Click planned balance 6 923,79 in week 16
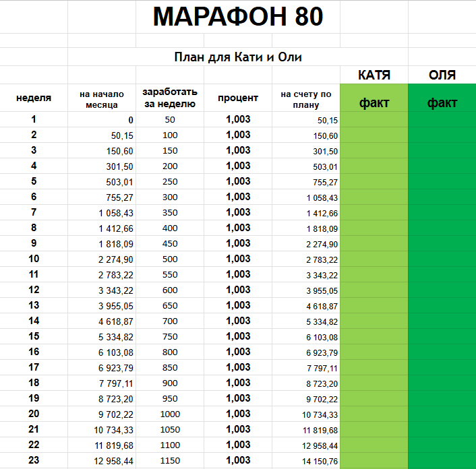Viewport: 476px width, 469px height. (x=305, y=352)
